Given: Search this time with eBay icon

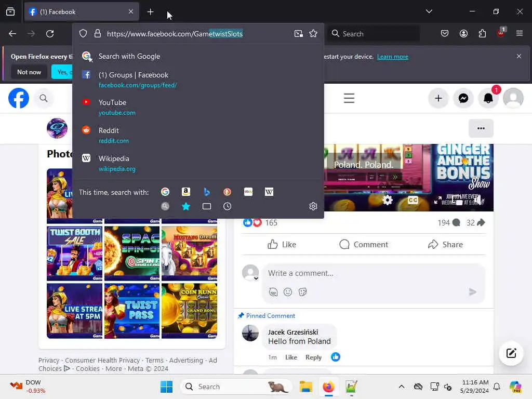Looking at the screenshot, I should [248, 192].
